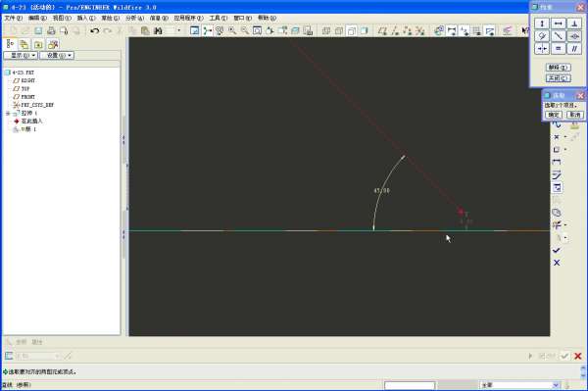The width and height of the screenshot is (588, 391).
Task: Select the point tool in sketcher toolbar
Action: (x=557, y=137)
